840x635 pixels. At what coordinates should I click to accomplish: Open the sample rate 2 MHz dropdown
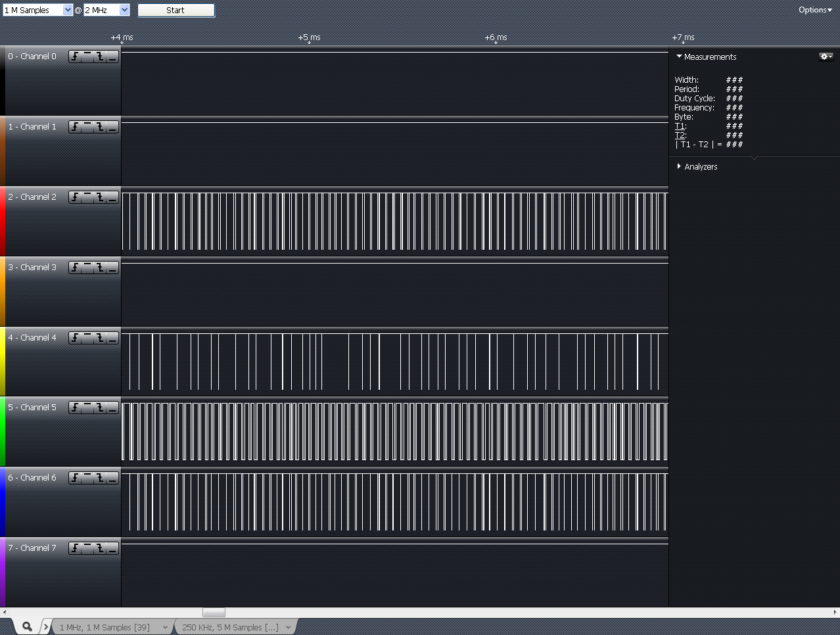pyautogui.click(x=106, y=11)
